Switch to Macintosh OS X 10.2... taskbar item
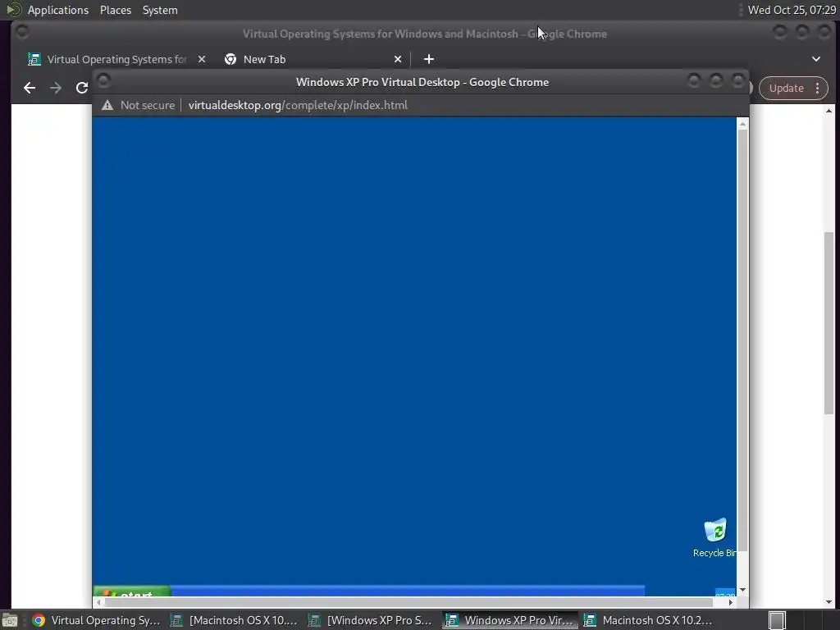The image size is (840, 630). click(648, 620)
